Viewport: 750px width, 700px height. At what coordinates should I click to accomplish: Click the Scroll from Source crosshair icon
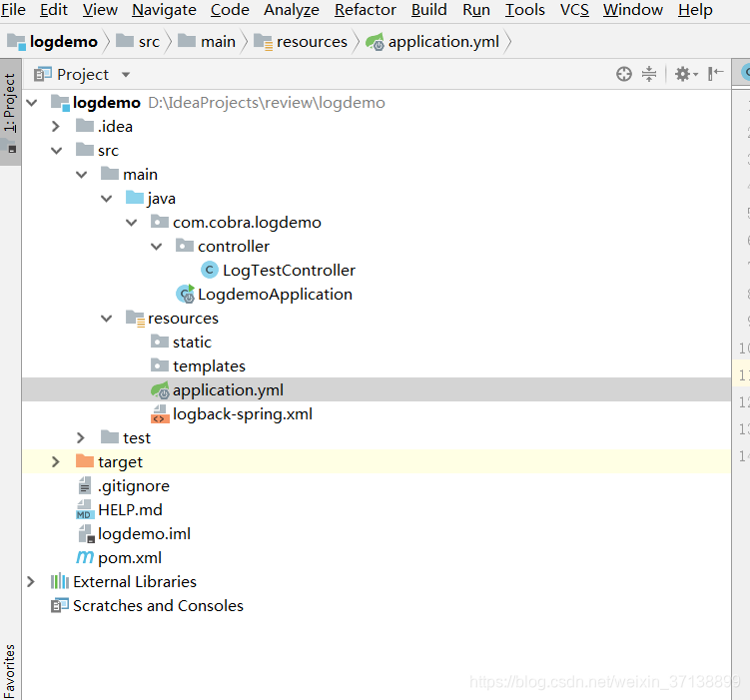(624, 74)
